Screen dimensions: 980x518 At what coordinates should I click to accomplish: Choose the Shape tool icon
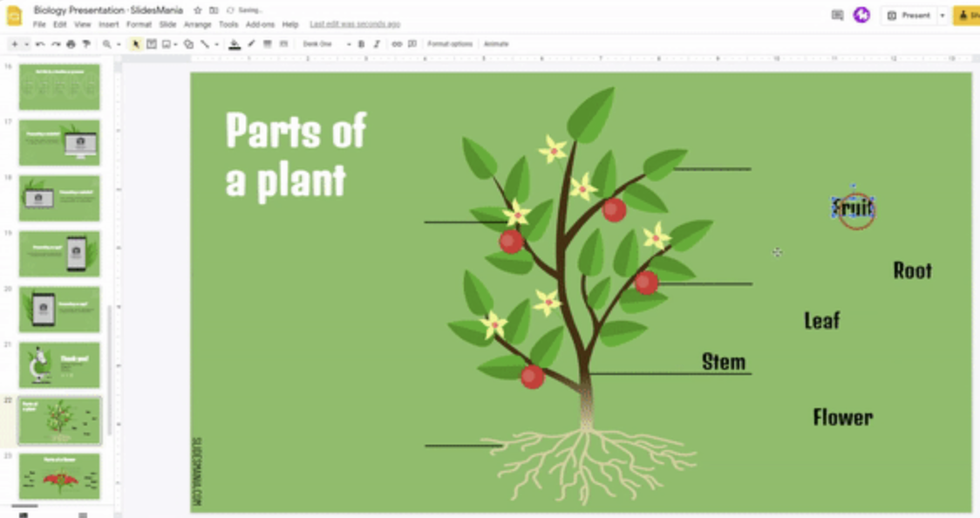188,44
